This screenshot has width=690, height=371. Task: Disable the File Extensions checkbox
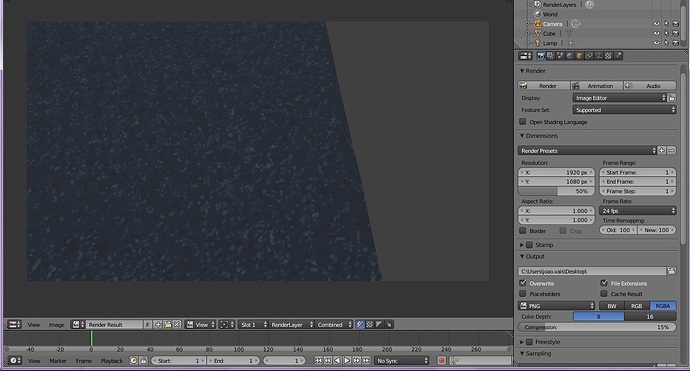(604, 283)
